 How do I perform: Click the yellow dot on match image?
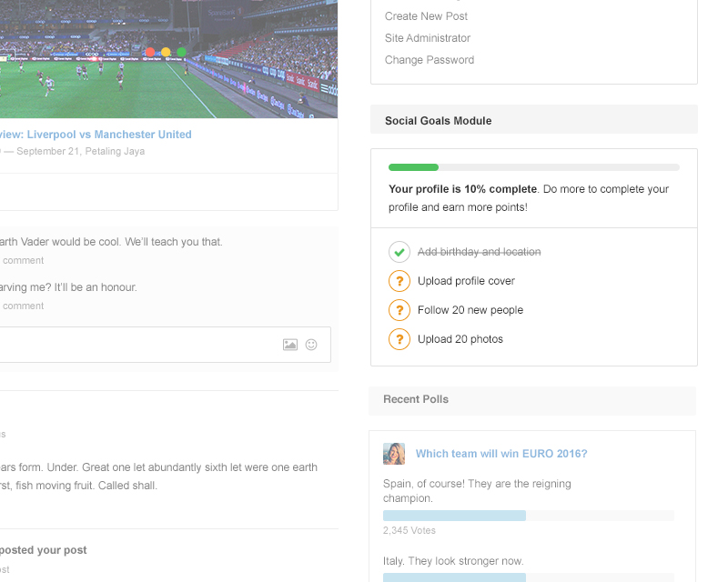click(x=166, y=53)
